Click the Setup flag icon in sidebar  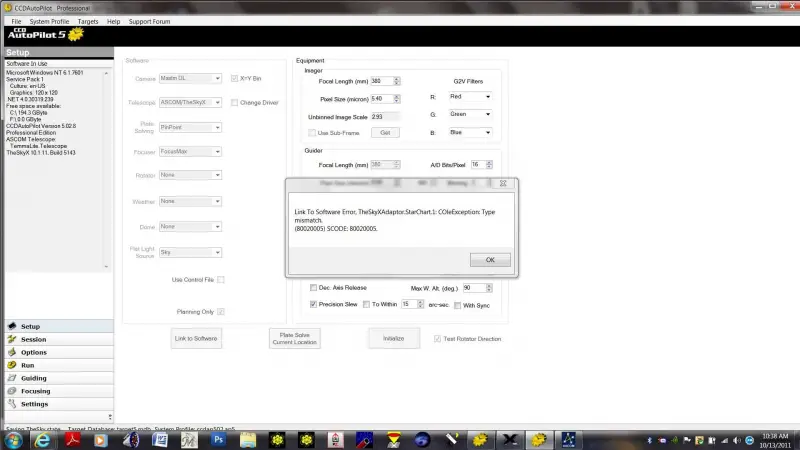(12, 326)
